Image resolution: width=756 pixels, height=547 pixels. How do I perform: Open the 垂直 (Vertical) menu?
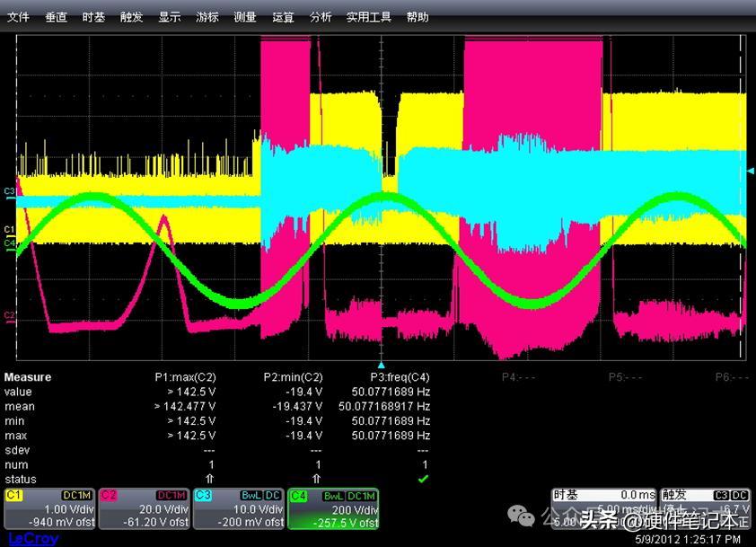56,17
